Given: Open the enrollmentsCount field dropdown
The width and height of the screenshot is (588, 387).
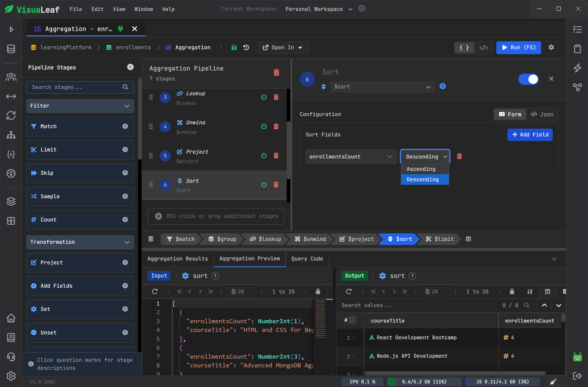Looking at the screenshot, I should 351,157.
